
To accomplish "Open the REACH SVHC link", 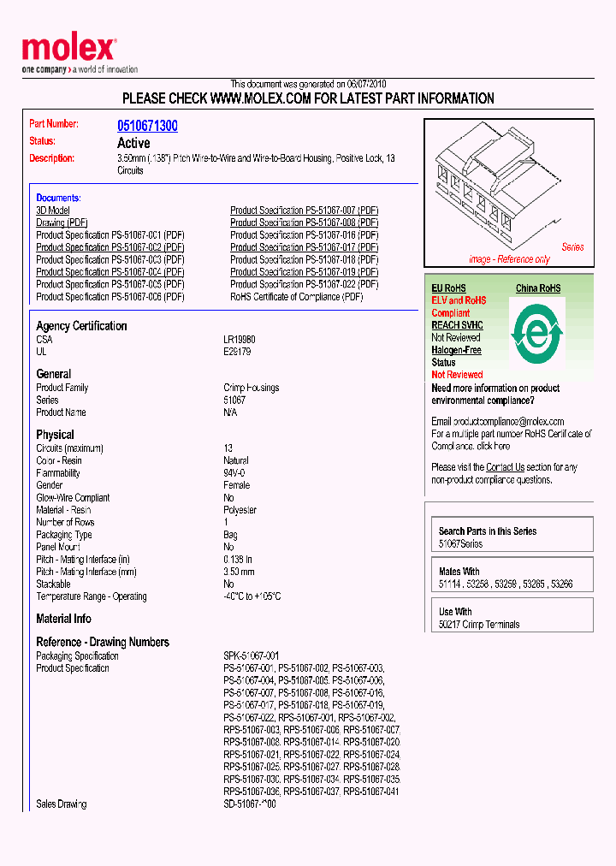I will 457,325.
